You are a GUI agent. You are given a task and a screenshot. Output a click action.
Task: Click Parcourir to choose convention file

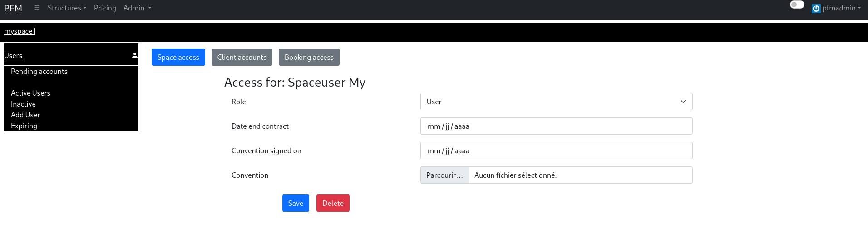tap(444, 175)
